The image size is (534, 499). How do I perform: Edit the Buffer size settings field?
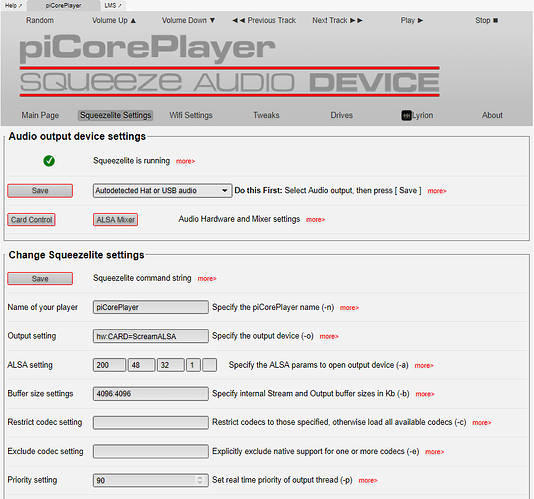pos(151,393)
